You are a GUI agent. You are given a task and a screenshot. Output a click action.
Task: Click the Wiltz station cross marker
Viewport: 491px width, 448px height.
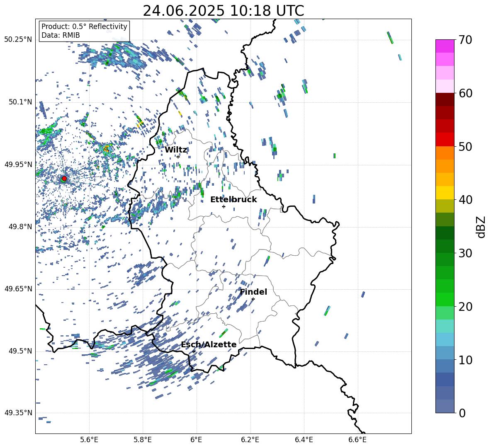click(178, 157)
